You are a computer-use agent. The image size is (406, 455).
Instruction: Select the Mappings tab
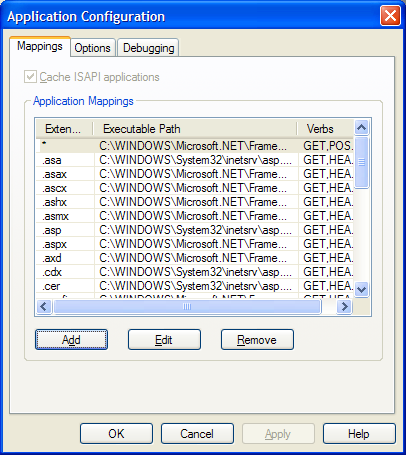[40, 46]
